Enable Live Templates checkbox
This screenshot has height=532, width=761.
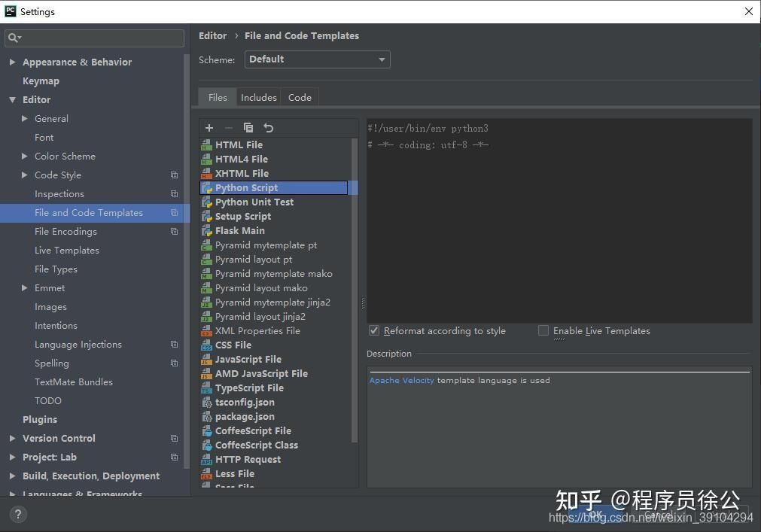[x=543, y=330]
